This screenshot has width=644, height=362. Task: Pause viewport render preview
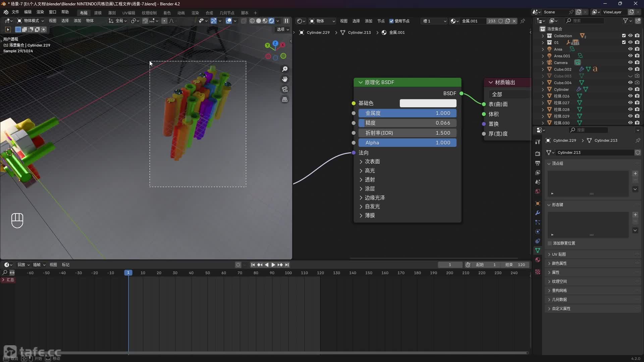[x=286, y=21]
